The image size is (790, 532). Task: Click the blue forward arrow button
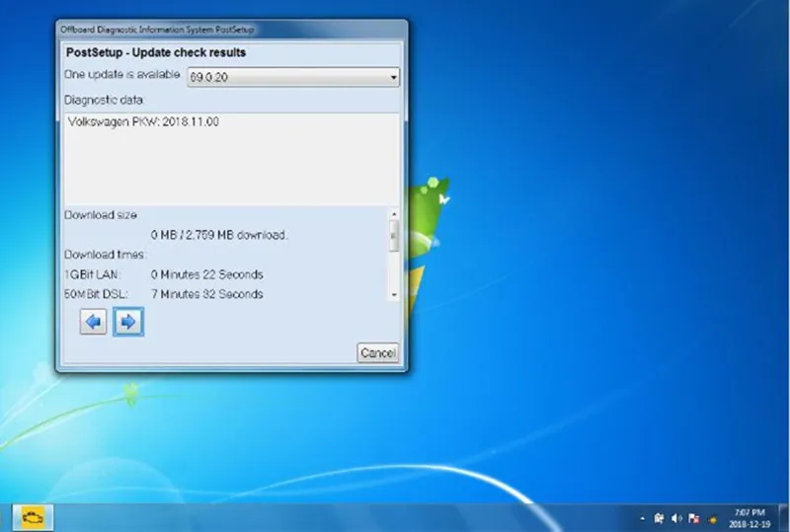click(x=128, y=322)
